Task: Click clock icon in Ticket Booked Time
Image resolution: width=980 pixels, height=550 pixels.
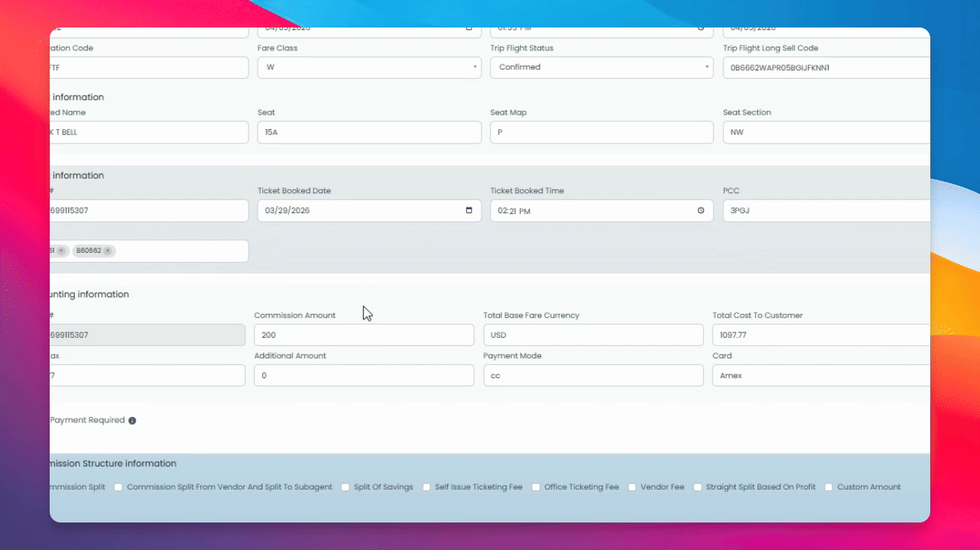Action: (x=701, y=211)
